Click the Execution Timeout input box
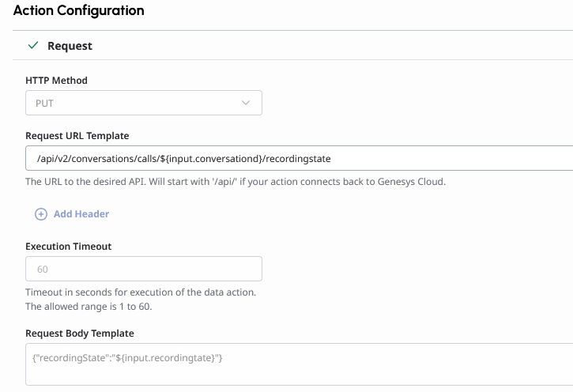573x392 pixels. 144,269
